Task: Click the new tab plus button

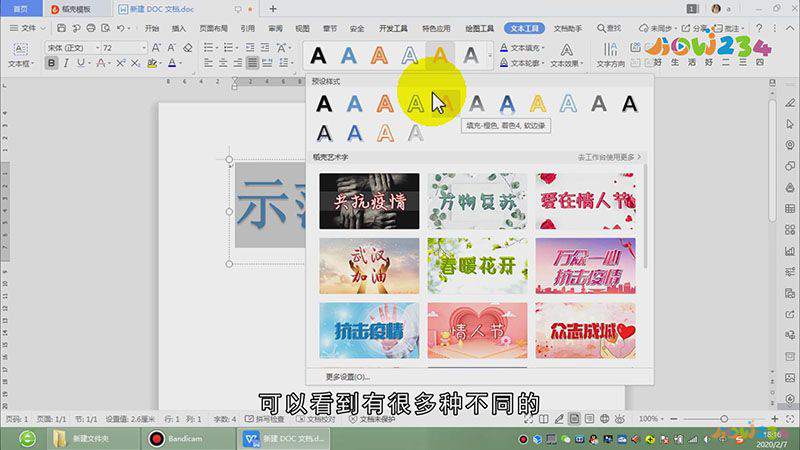Action: pos(273,9)
